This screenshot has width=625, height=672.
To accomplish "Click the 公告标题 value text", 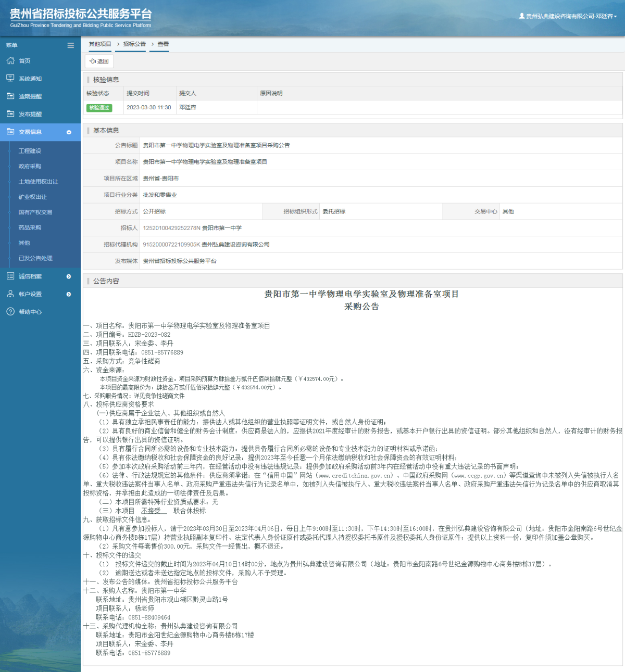I will (216, 145).
